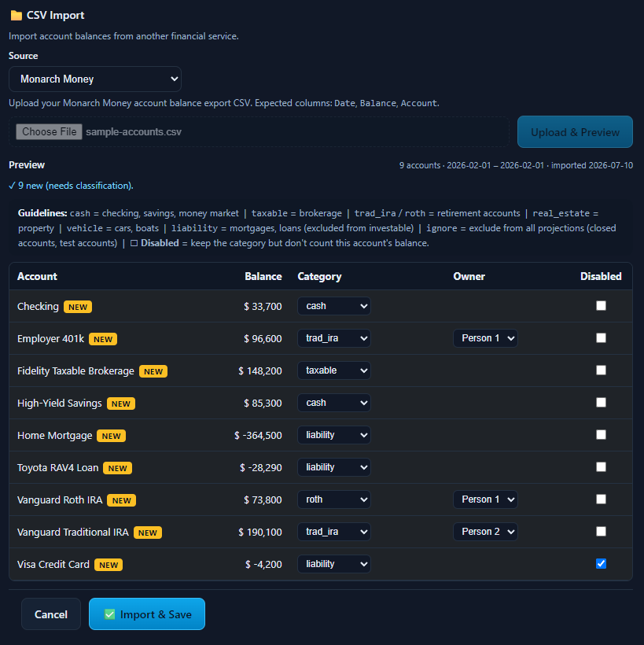Click the Account column header
Image resolution: width=644 pixels, height=645 pixels.
point(37,276)
